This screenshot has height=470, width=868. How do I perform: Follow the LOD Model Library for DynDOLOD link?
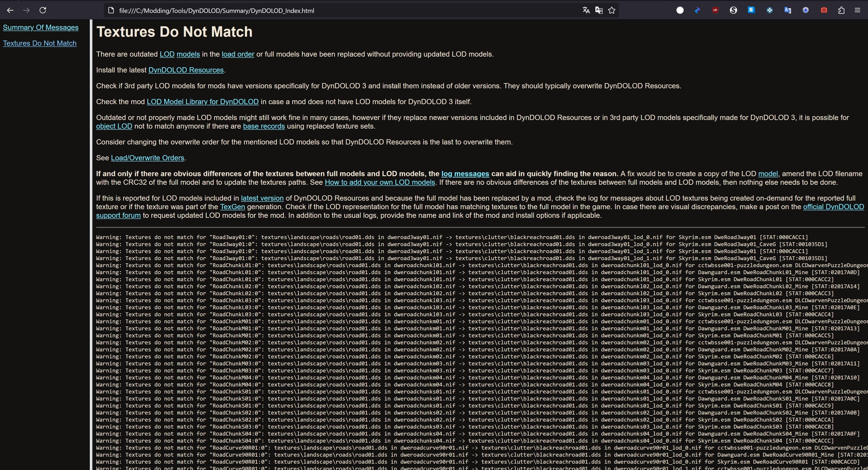click(x=203, y=102)
